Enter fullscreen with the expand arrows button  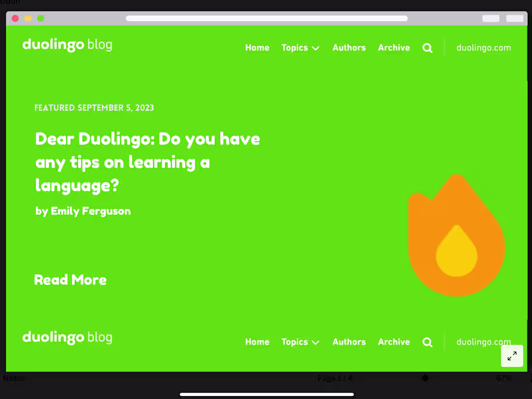(512, 356)
